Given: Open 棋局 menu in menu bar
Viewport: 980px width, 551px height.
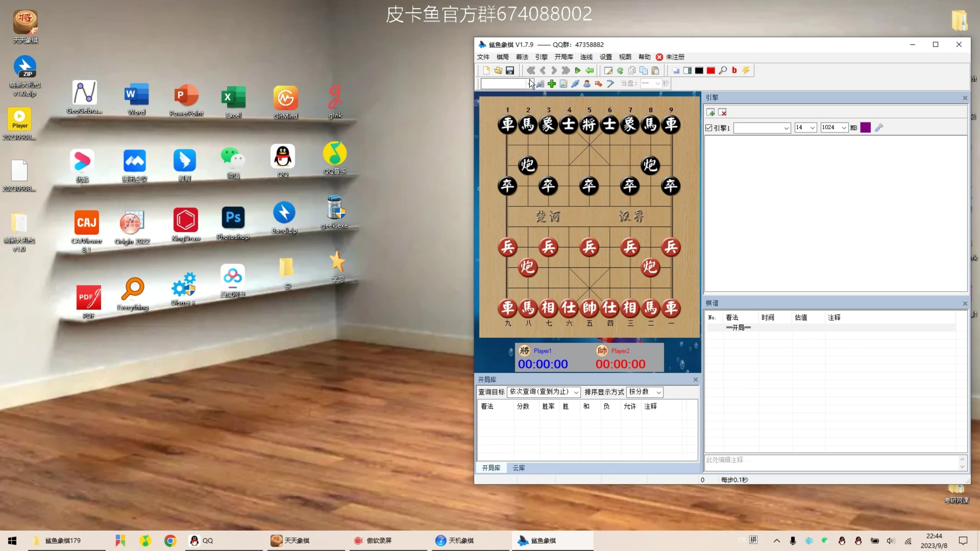Looking at the screenshot, I should pyautogui.click(x=503, y=57).
